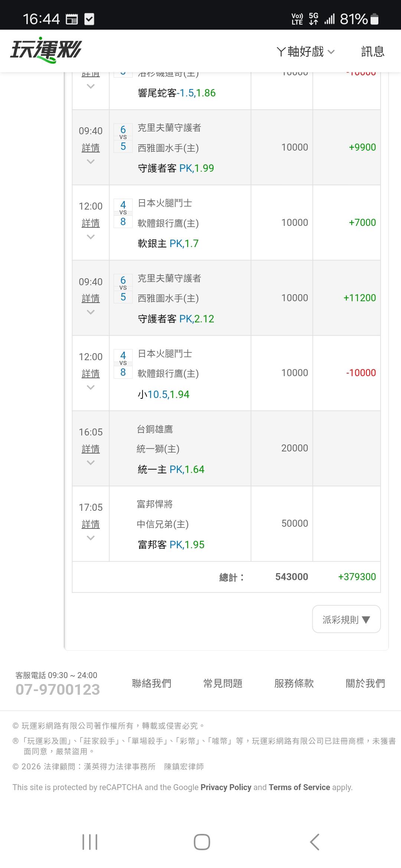Open 詳情 link for 17:05 富邦悍將 game
Screen dimensions: 401x868
click(91, 524)
